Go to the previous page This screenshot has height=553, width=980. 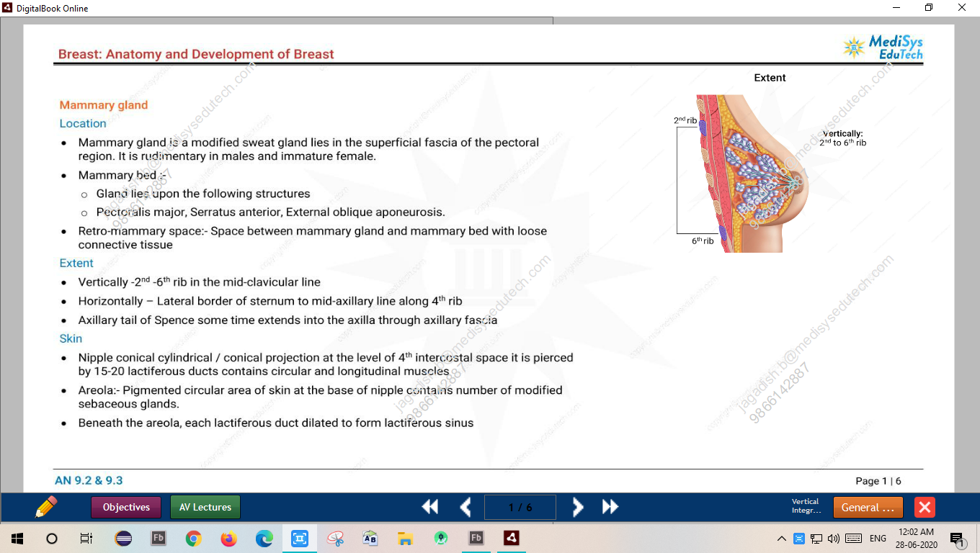(465, 507)
